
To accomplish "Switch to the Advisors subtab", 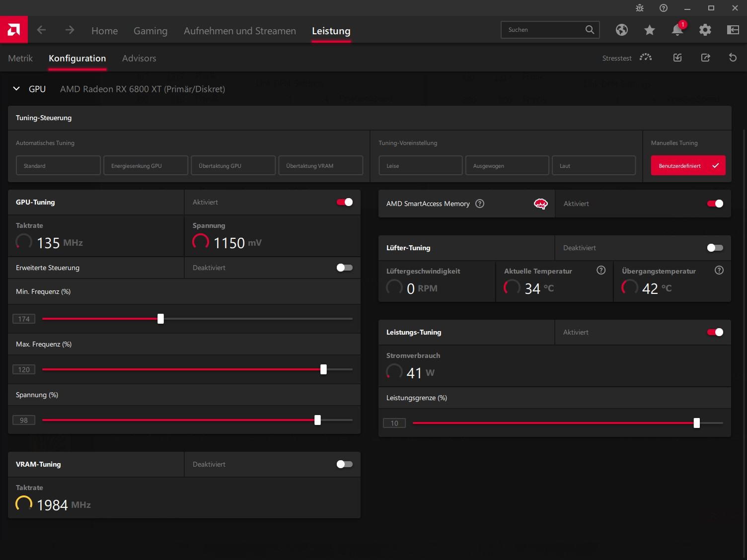I will click(139, 58).
